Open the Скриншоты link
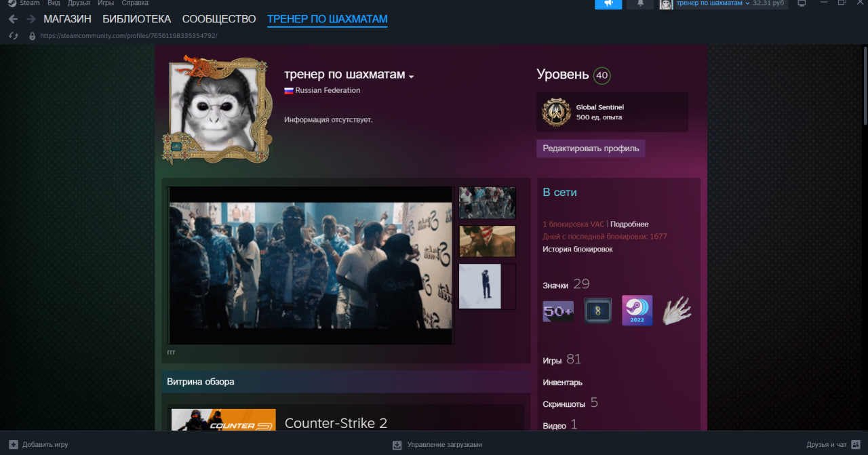 (564, 404)
